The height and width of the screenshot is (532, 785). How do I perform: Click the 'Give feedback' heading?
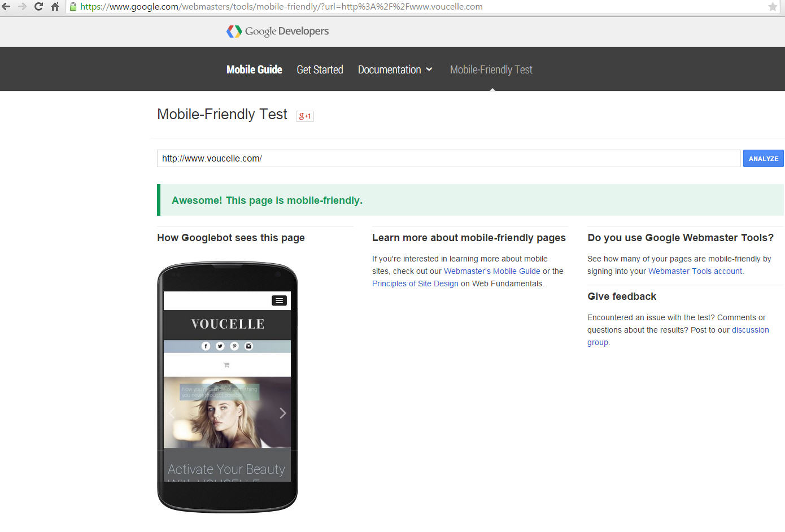pyautogui.click(x=622, y=296)
